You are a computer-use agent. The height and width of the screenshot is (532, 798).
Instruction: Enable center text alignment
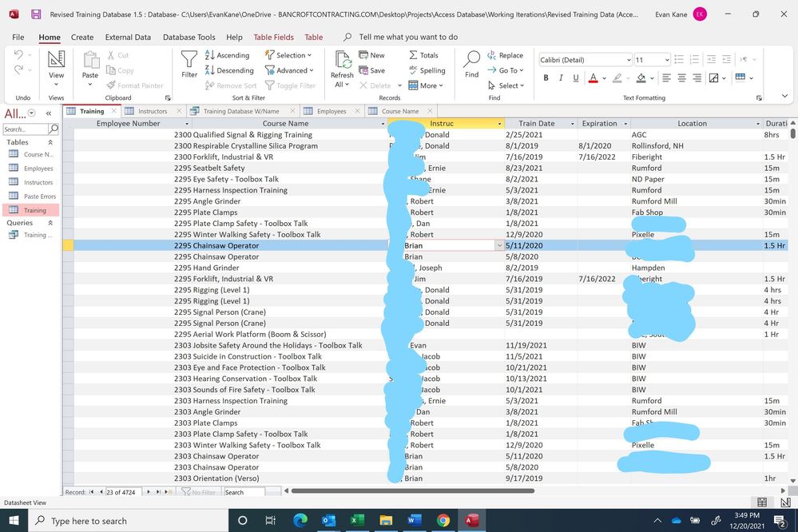(x=681, y=77)
